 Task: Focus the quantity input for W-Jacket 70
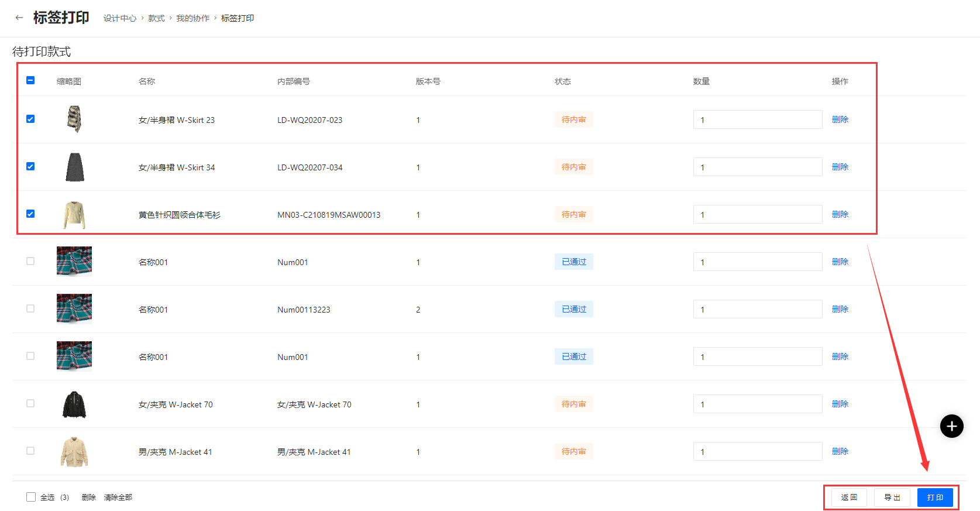point(757,404)
